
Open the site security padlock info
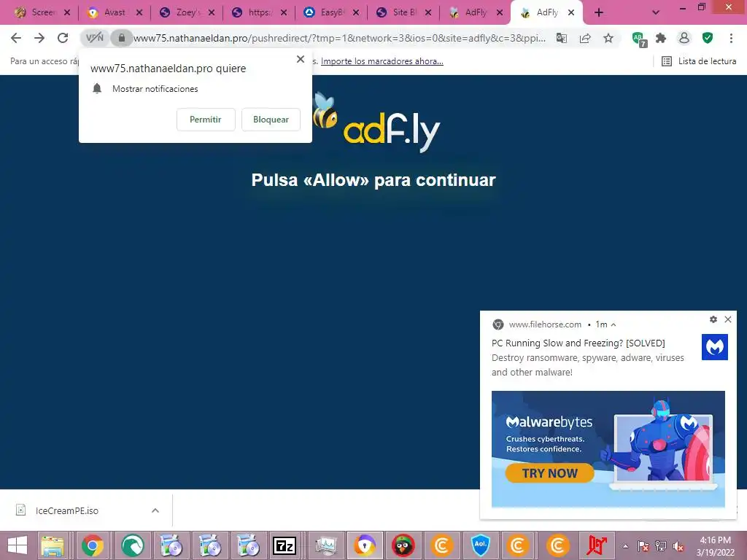[122, 38]
